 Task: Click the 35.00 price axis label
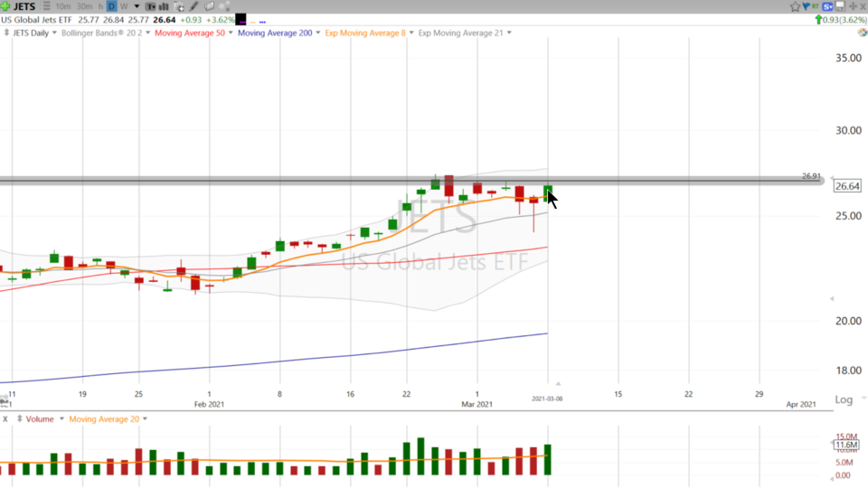(848, 58)
